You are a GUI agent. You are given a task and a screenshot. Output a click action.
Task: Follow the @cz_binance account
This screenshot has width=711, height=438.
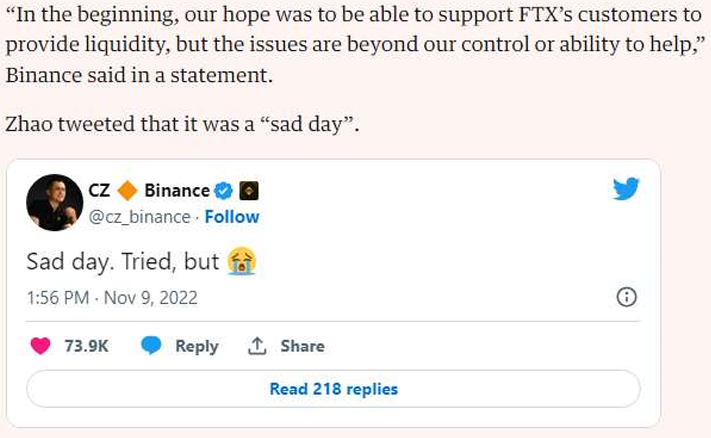(232, 216)
